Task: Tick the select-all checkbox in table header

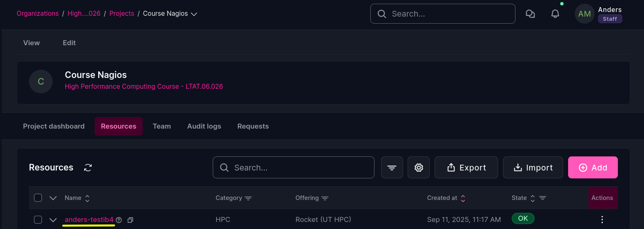Action: (38, 197)
